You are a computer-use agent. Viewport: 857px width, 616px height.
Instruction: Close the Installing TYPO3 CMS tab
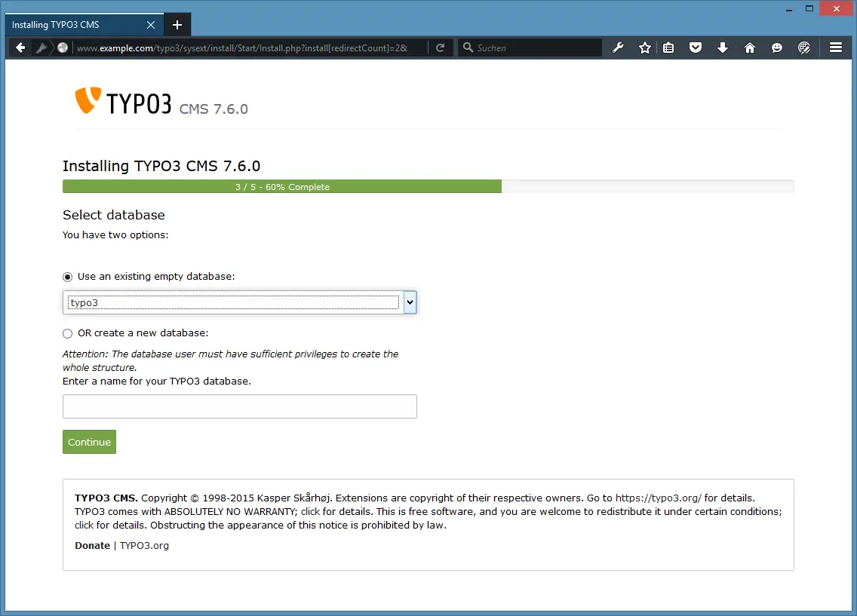coord(151,25)
